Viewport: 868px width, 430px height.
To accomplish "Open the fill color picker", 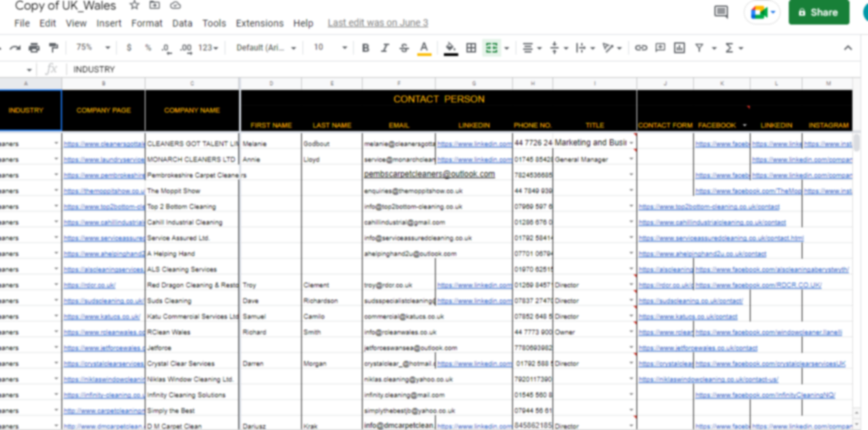I will 450,48.
